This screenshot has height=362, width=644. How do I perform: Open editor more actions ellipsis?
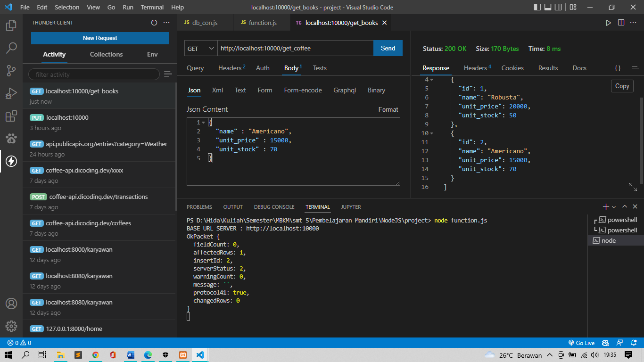pyautogui.click(x=634, y=23)
